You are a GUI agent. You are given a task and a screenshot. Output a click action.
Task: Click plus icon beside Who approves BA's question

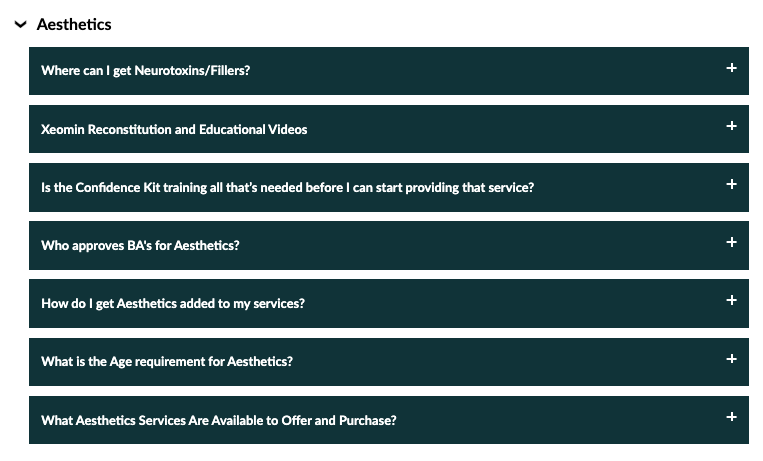731,242
